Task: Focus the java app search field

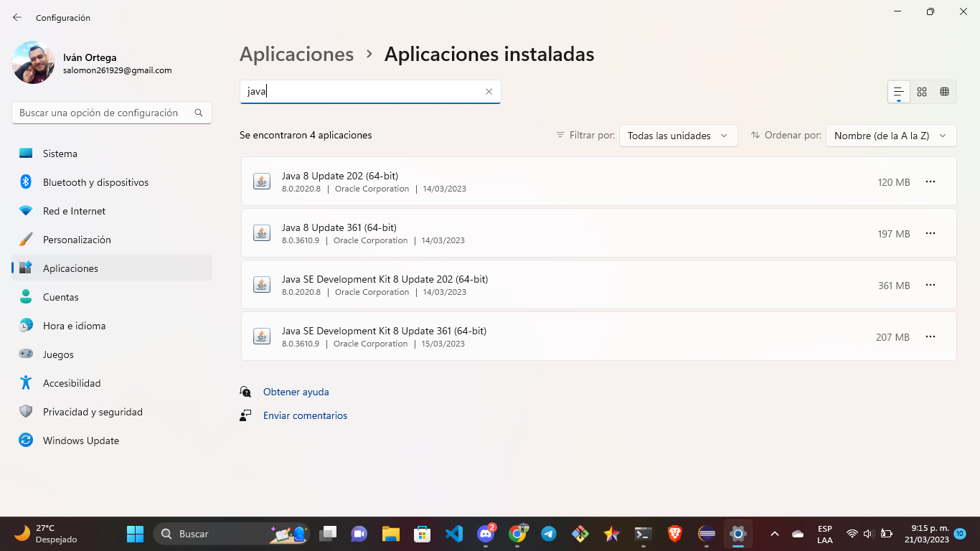Action: coord(370,92)
